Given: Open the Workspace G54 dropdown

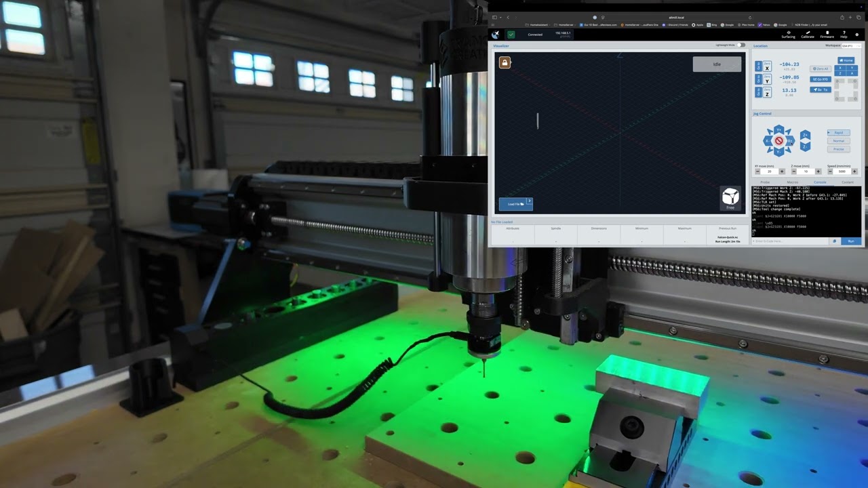Looking at the screenshot, I should click(x=851, y=45).
